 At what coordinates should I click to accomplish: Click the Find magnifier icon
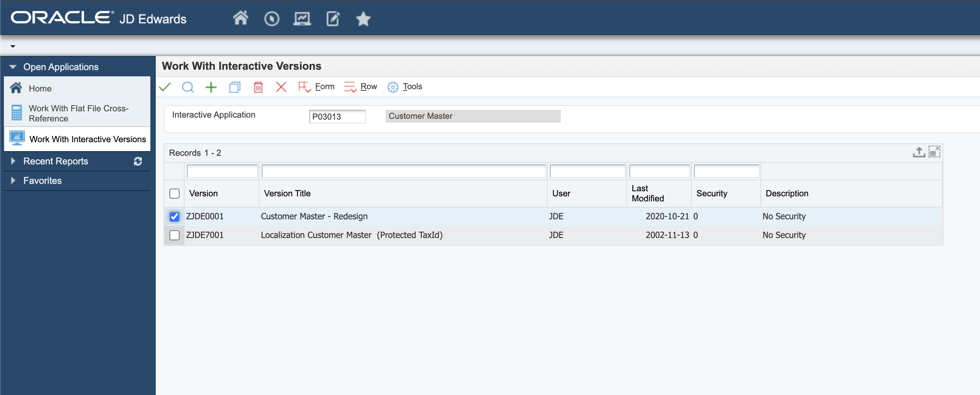point(188,87)
